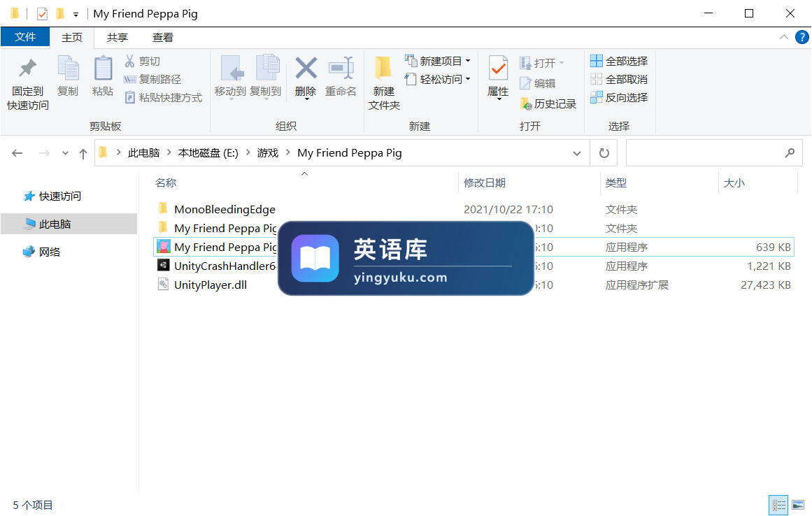Image resolution: width=812 pixels, height=516 pixels.
Task: Create a New Folder (新建文件夹)
Action: click(384, 83)
